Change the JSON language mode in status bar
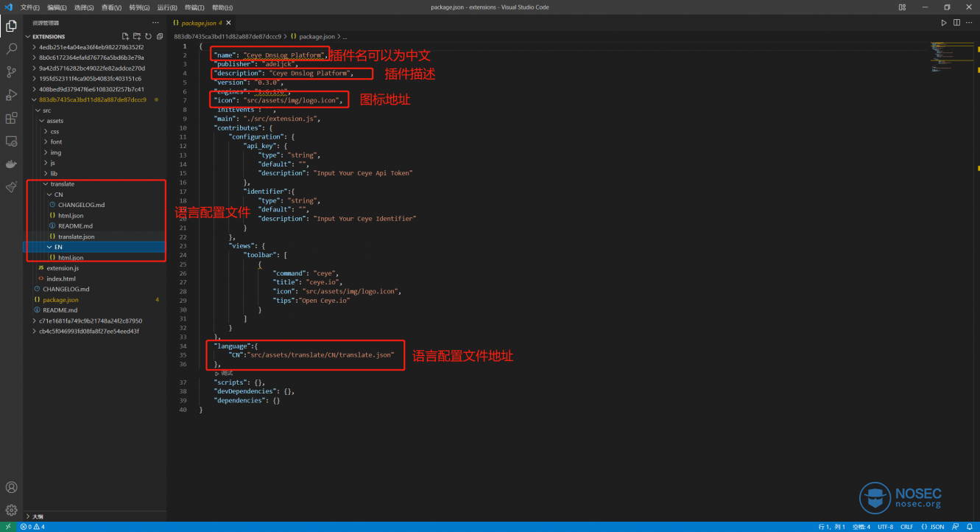Image resolution: width=980 pixels, height=532 pixels. click(x=932, y=527)
